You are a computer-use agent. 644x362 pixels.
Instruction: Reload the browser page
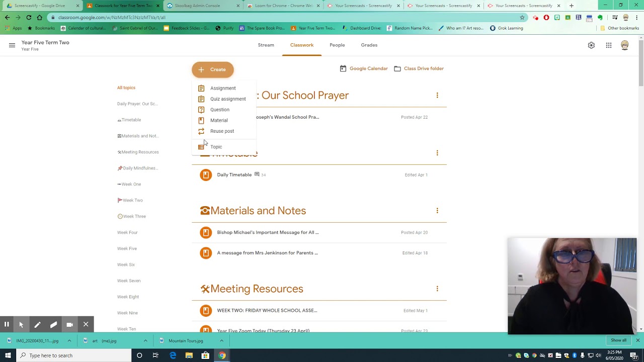coord(29,17)
